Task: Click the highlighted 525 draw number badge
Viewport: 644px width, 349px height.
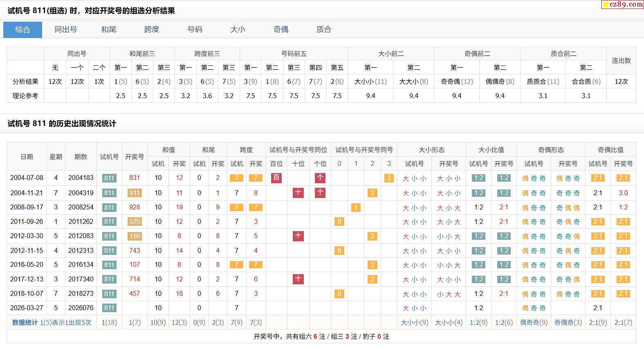Action: pyautogui.click(x=135, y=222)
